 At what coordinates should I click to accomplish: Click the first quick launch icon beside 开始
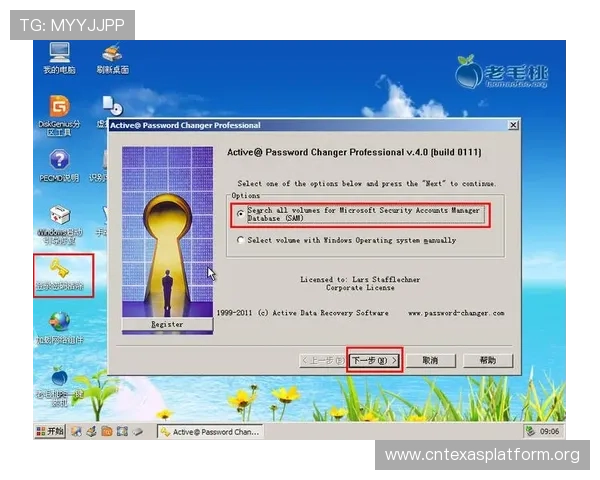(76, 432)
